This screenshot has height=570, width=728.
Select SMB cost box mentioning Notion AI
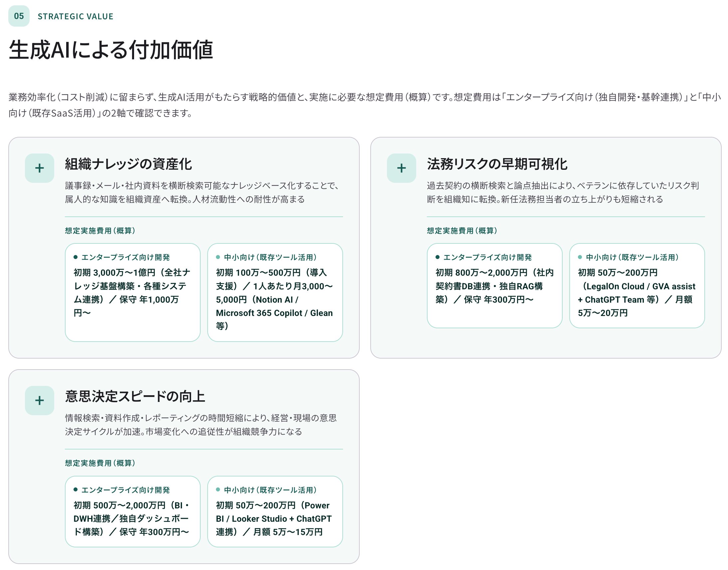[275, 292]
